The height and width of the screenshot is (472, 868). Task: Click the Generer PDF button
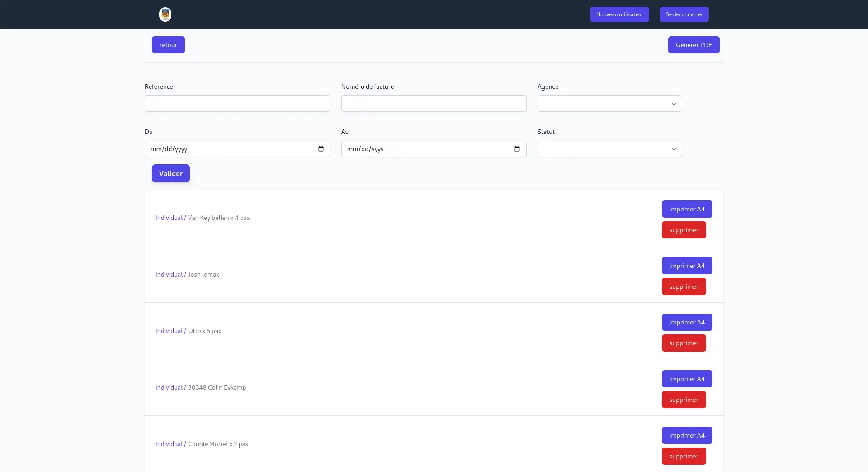click(x=693, y=45)
